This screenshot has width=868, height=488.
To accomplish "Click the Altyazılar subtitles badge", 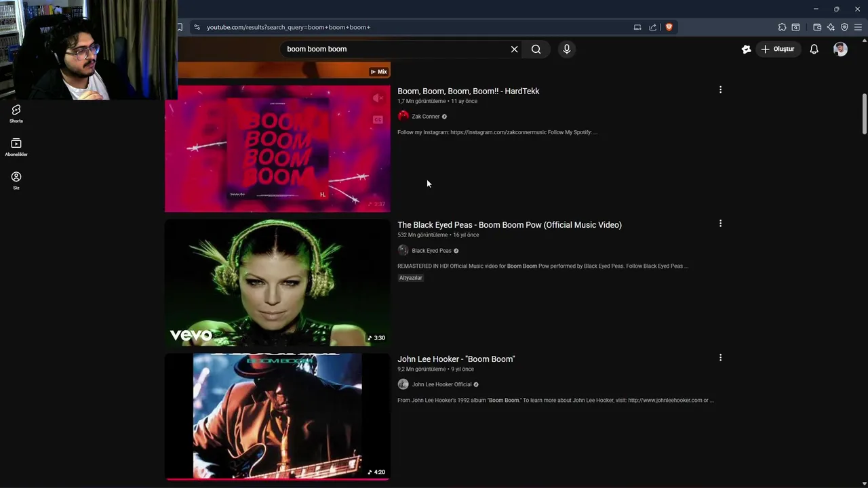I will 410,278.
